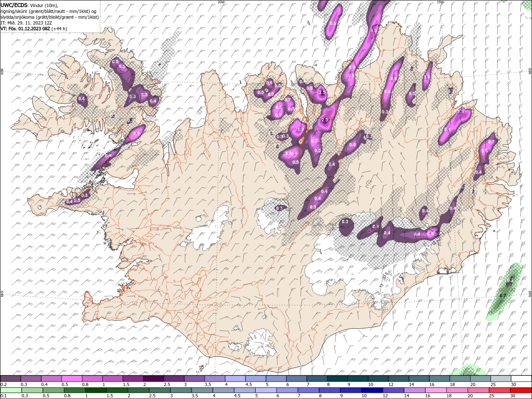Pick the 16 swatch in the upper legend row

point(440,379)
